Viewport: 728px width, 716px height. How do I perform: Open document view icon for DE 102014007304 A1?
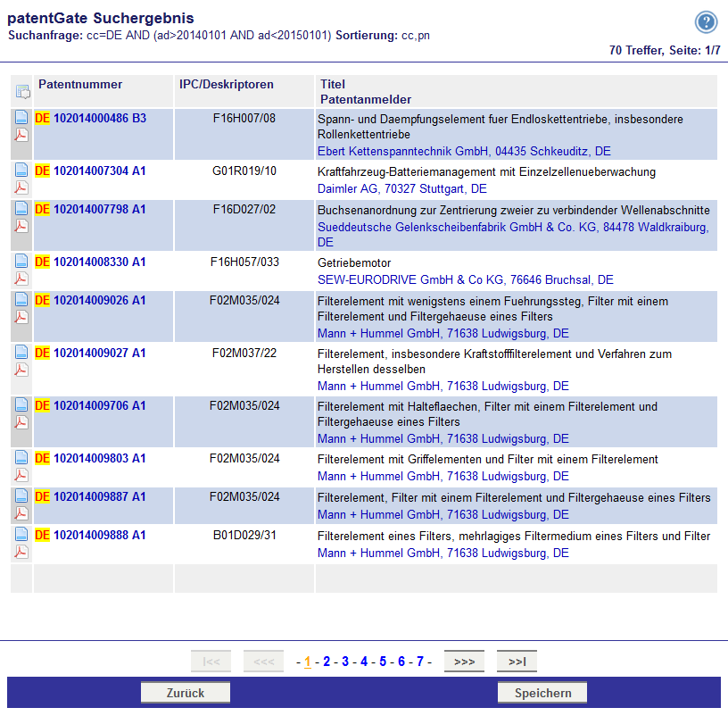[21, 170]
